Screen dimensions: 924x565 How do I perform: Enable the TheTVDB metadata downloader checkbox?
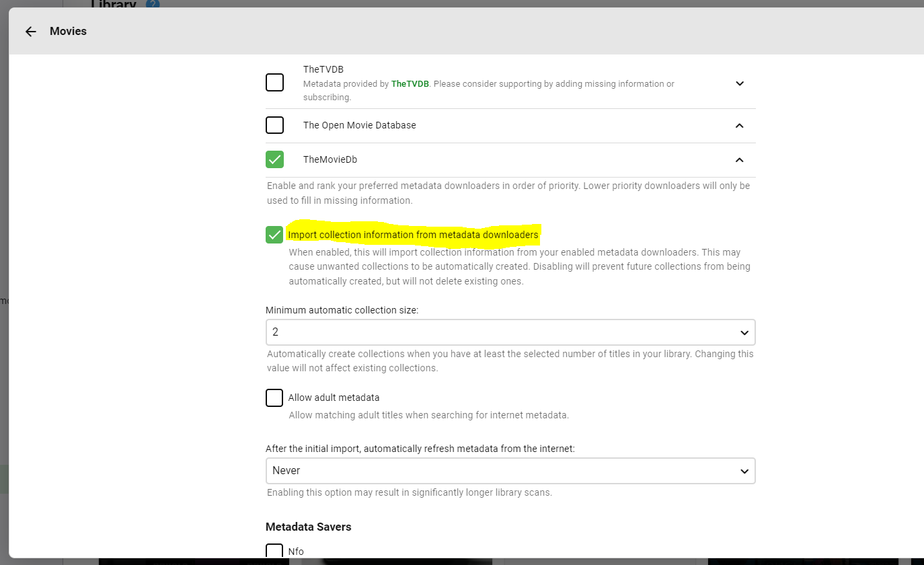point(274,83)
